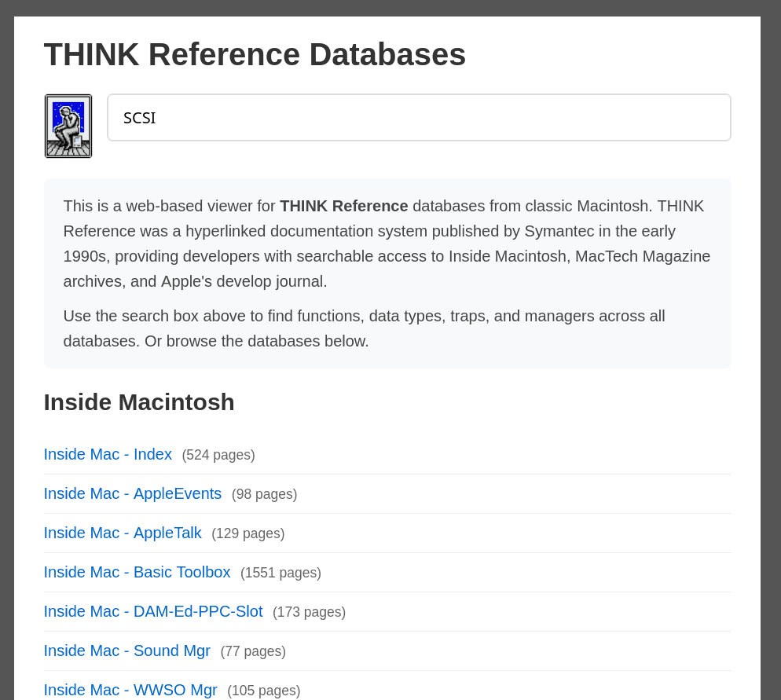The width and height of the screenshot is (781, 700).
Task: Click the THINK Reference thinker logo icon
Action: click(68, 126)
